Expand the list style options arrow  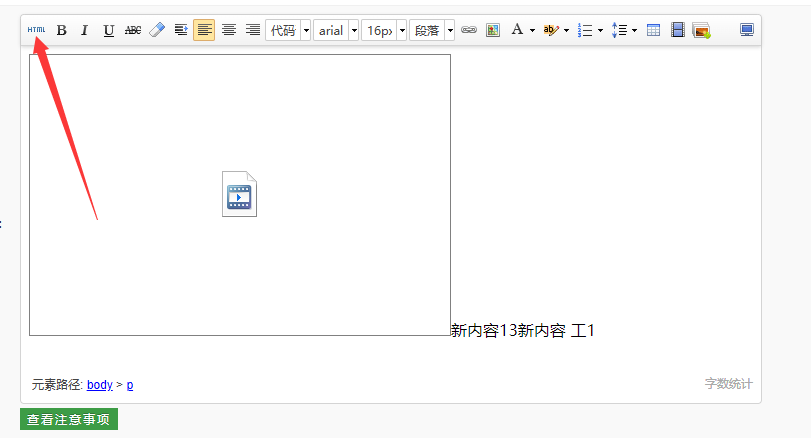click(x=600, y=31)
